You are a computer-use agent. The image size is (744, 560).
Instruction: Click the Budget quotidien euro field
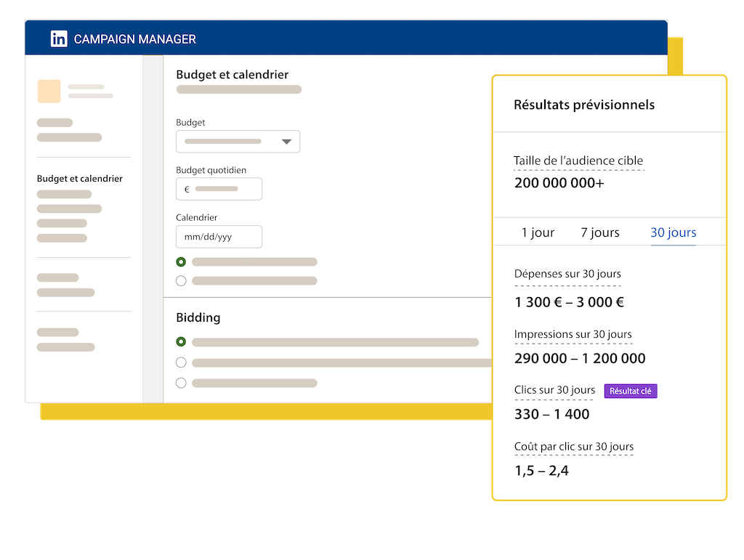coord(219,189)
